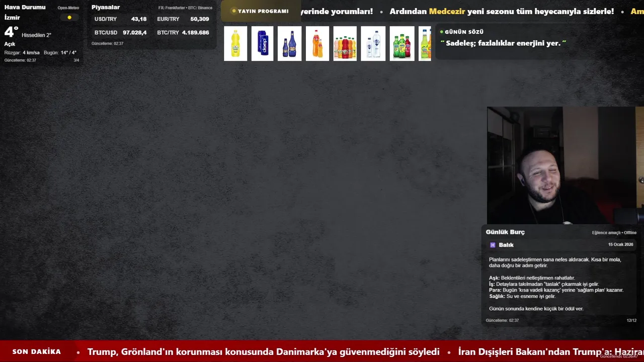Click the Medcezir highlighted word in top ticker
This screenshot has height=362, width=644.
(x=447, y=11)
